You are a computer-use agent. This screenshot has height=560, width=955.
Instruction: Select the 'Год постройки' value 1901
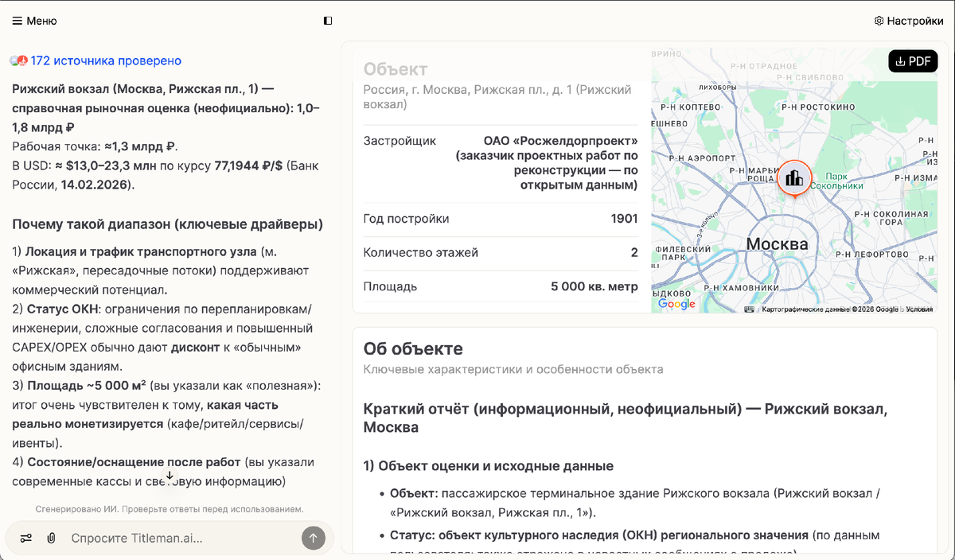click(624, 219)
